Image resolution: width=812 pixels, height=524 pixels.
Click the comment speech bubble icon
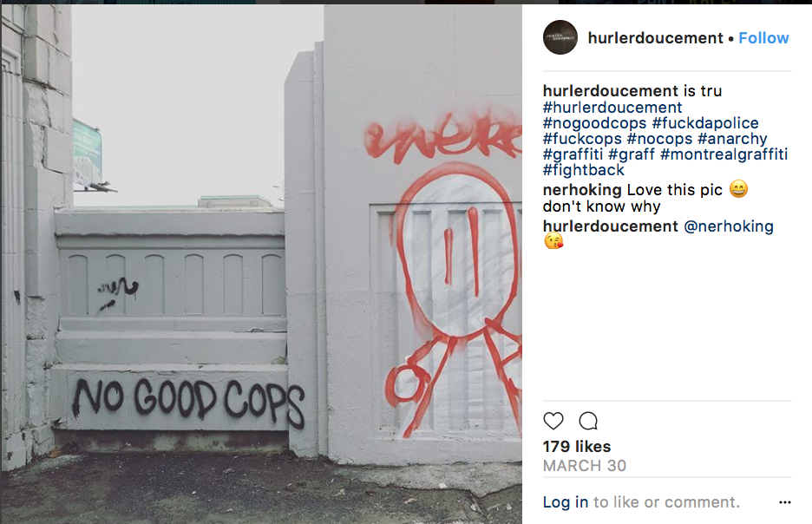tap(588, 421)
